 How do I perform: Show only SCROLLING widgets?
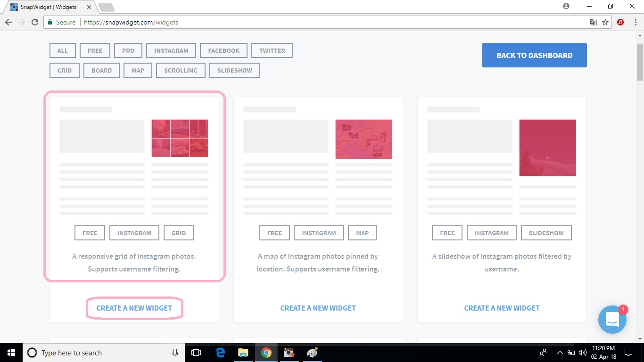point(181,70)
